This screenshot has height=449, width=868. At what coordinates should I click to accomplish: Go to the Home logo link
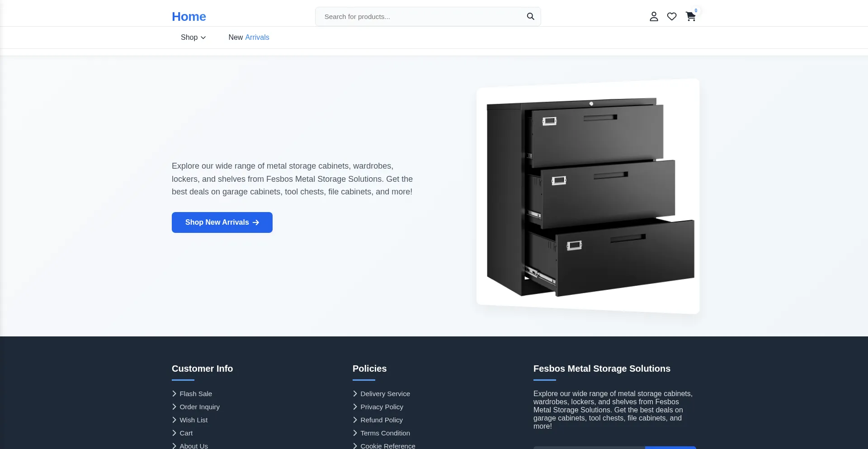pyautogui.click(x=189, y=17)
